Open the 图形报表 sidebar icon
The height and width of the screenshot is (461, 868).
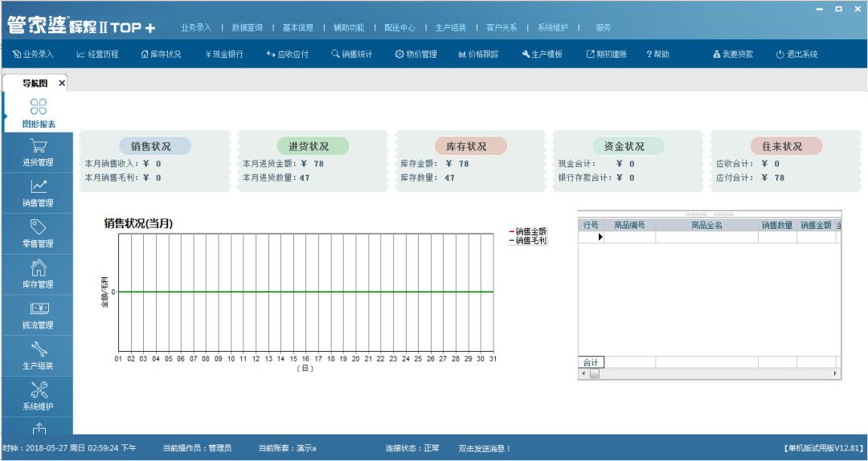(38, 107)
